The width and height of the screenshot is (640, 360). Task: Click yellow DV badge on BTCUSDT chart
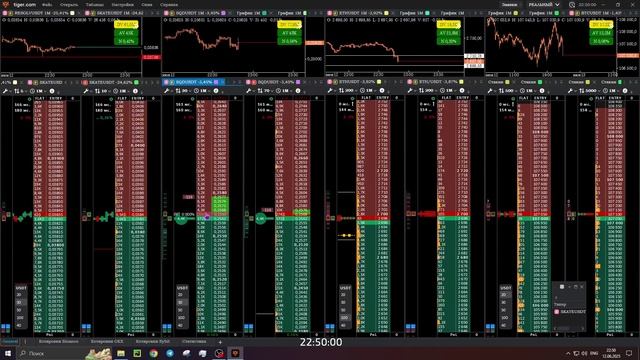pyautogui.click(x=601, y=24)
